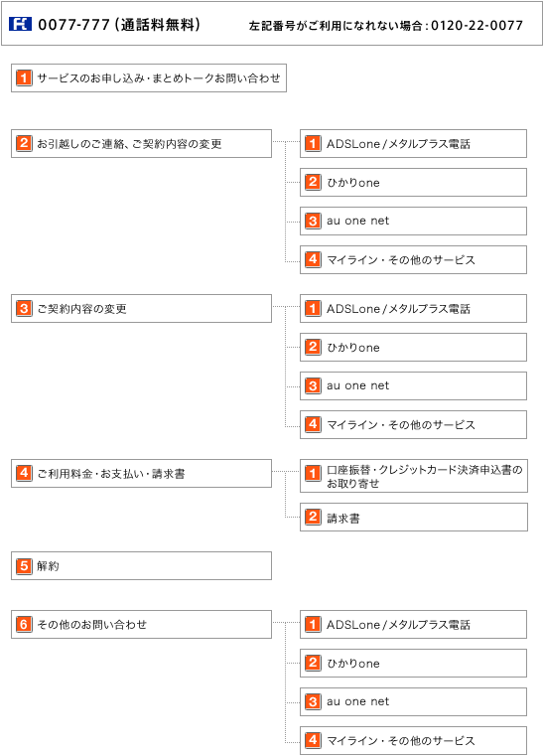Click マイライン・その他のサービス under お引越しのご連絡
This screenshot has height=756, width=543.
click(413, 259)
